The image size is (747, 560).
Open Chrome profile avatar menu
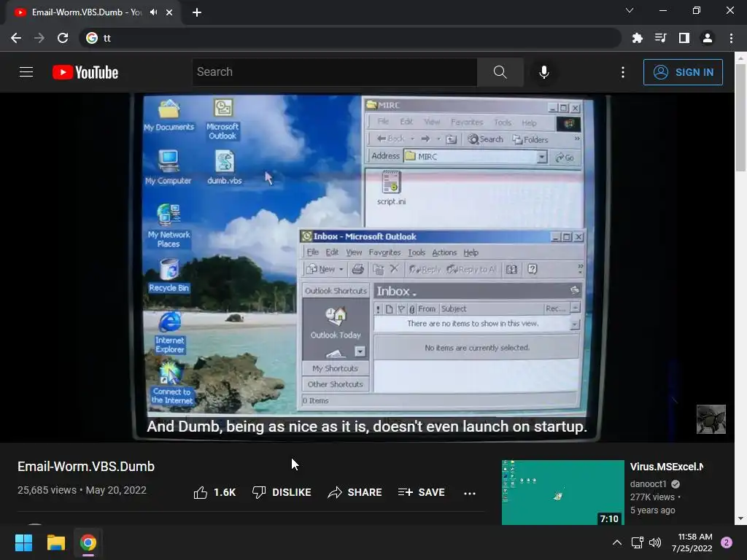(708, 38)
